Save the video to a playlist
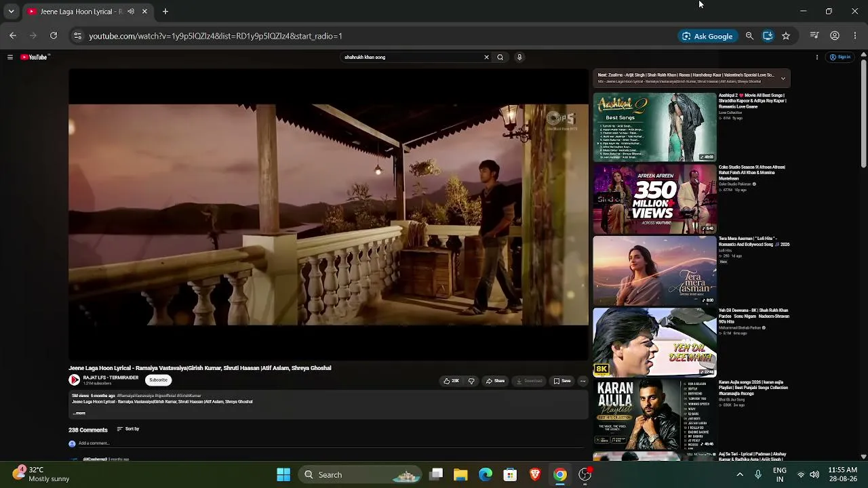Screen dimensions: 868x488 (x=562, y=381)
